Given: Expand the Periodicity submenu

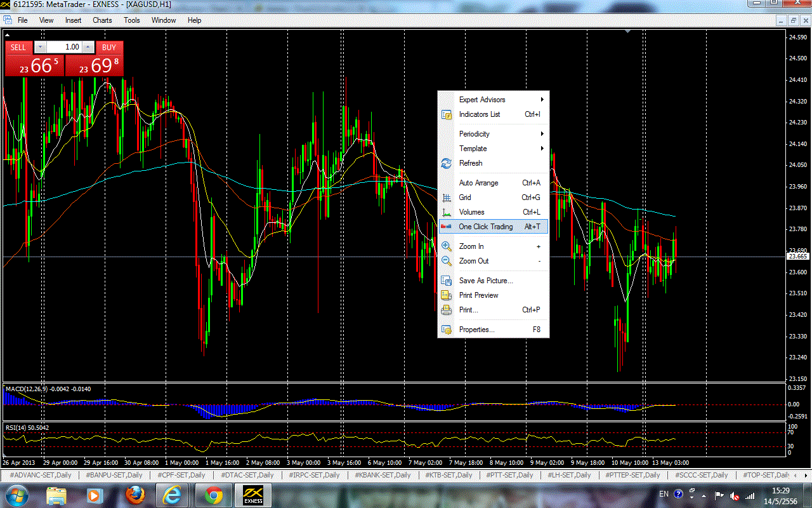Looking at the screenshot, I should coord(493,134).
